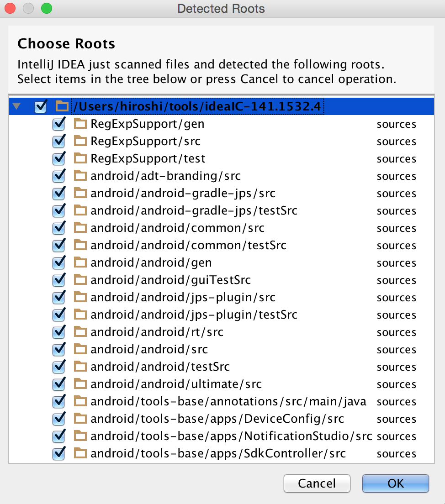
Task: Disable the android/android/common/testSrc root
Action: click(x=59, y=245)
